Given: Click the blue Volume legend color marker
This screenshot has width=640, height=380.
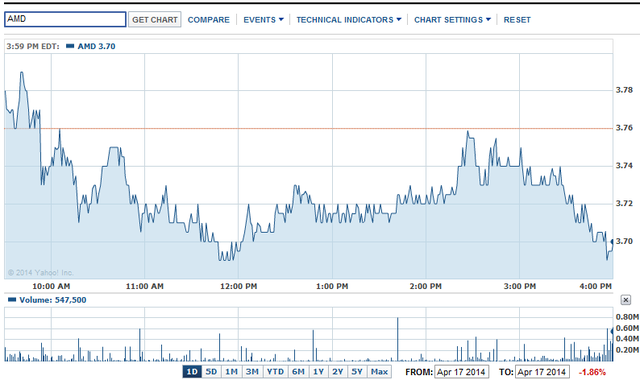Looking at the screenshot, I should point(12,300).
